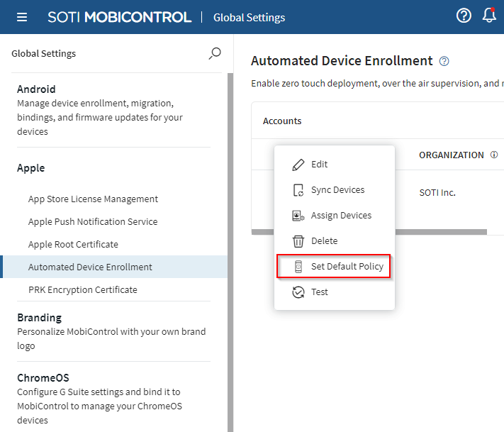Viewport: 504px width, 432px height.
Task: Open the notifications bell
Action: 489,16
